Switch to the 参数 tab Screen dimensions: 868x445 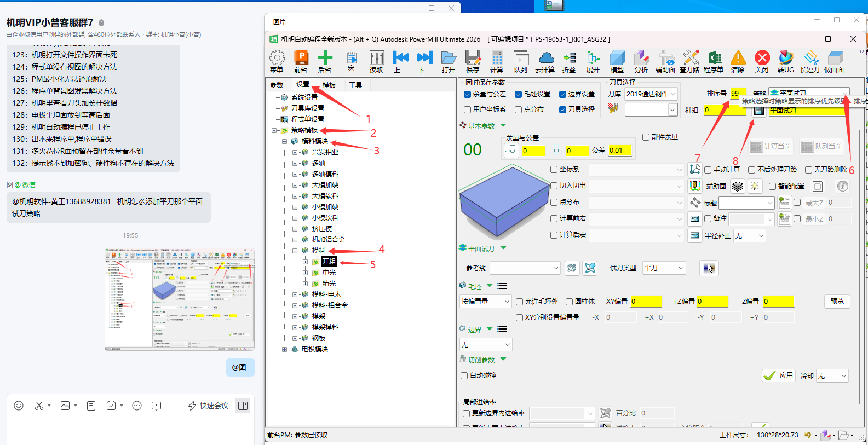[277, 85]
